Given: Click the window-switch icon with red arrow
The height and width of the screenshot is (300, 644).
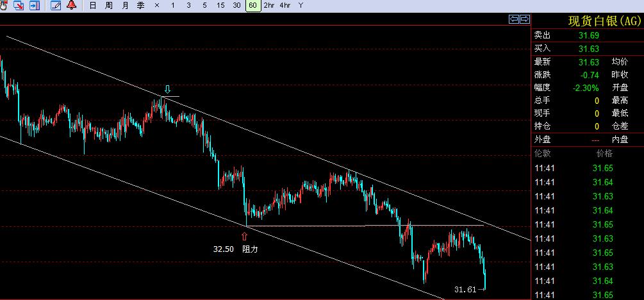Looking at the screenshot, I should (x=19, y=5).
